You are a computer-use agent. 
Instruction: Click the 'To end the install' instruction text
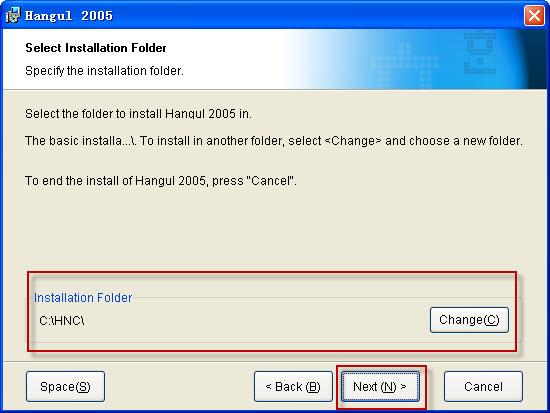click(x=161, y=181)
